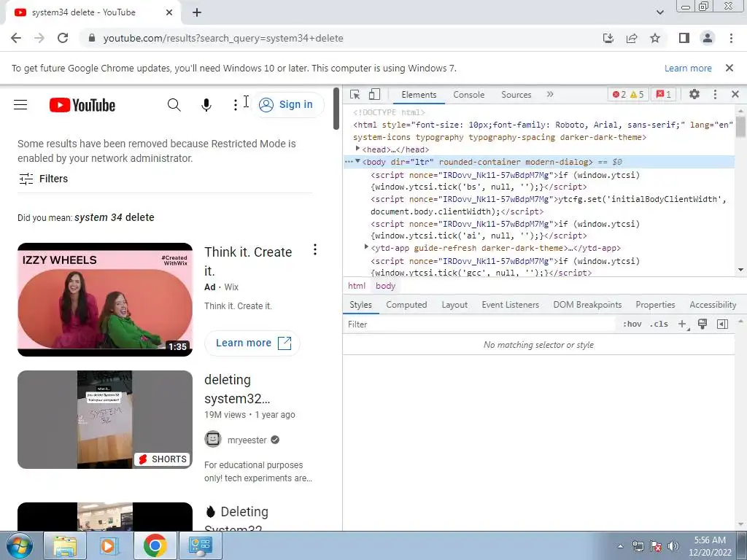Open the System 32 shorts thumbnail
The height and width of the screenshot is (560, 747).
[105, 419]
